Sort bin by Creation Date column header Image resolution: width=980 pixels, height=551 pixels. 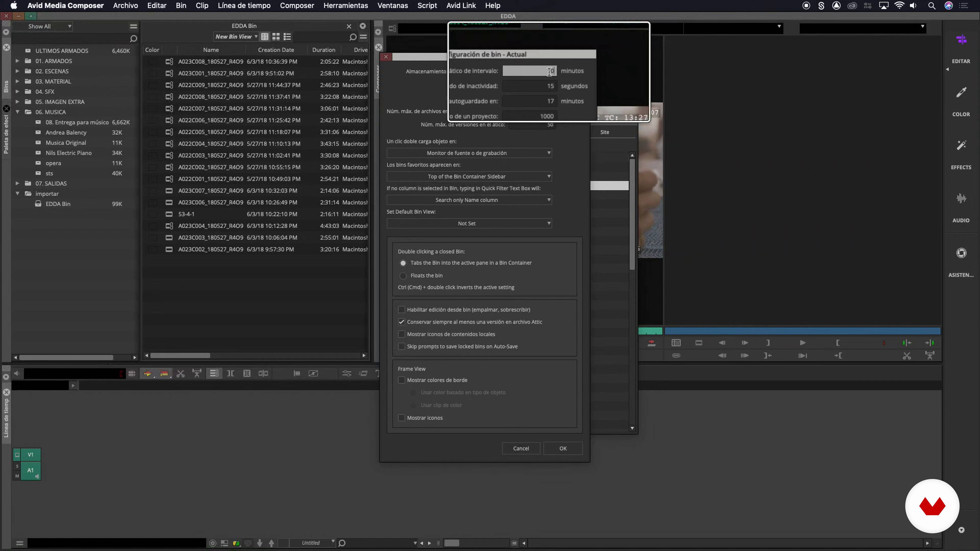pyautogui.click(x=276, y=50)
